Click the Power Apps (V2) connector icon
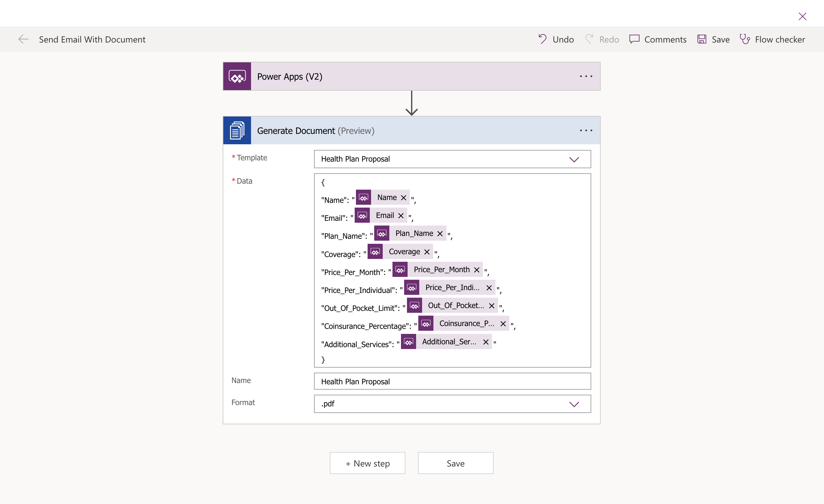Screen dimensions: 824x504 pos(237,76)
